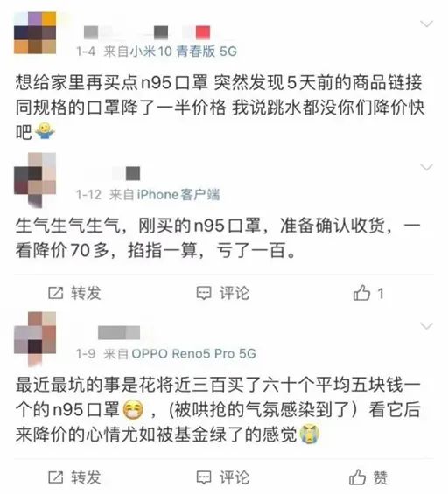Tap comment bubble icon on the bottom post

pyautogui.click(x=204, y=477)
